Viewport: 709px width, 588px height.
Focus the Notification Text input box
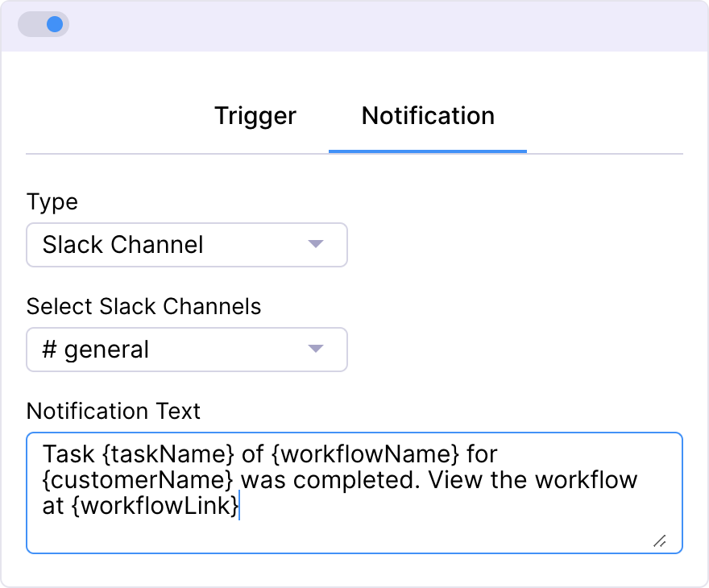click(x=354, y=524)
